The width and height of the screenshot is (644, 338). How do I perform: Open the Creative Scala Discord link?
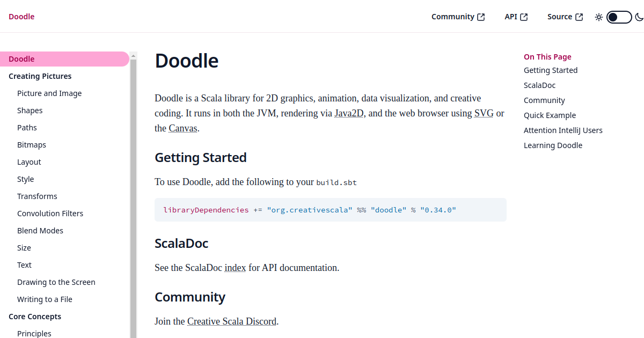pos(232,321)
